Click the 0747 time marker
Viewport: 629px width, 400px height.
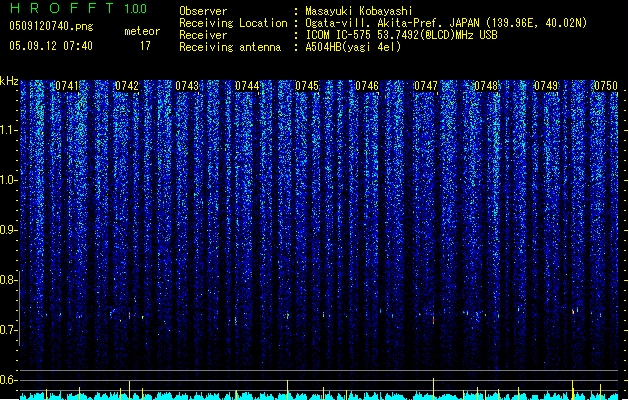point(426,86)
